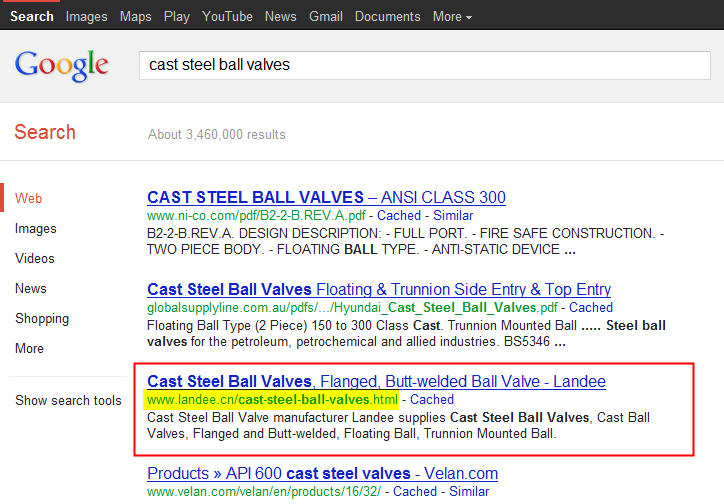Click the www.landee.cn/cast-steel-ball-valves.html URL
Screen dimensions: 724x504
pyautogui.click(x=272, y=399)
